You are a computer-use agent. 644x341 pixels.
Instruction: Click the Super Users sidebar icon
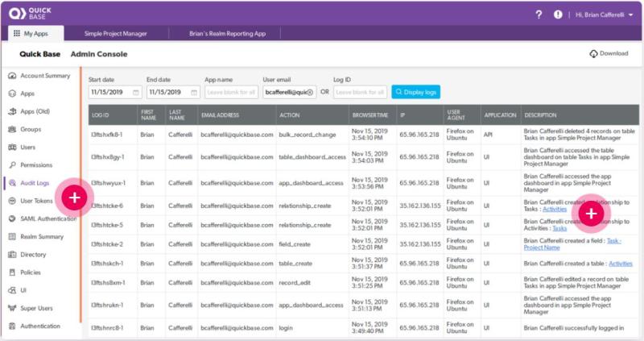tap(12, 308)
